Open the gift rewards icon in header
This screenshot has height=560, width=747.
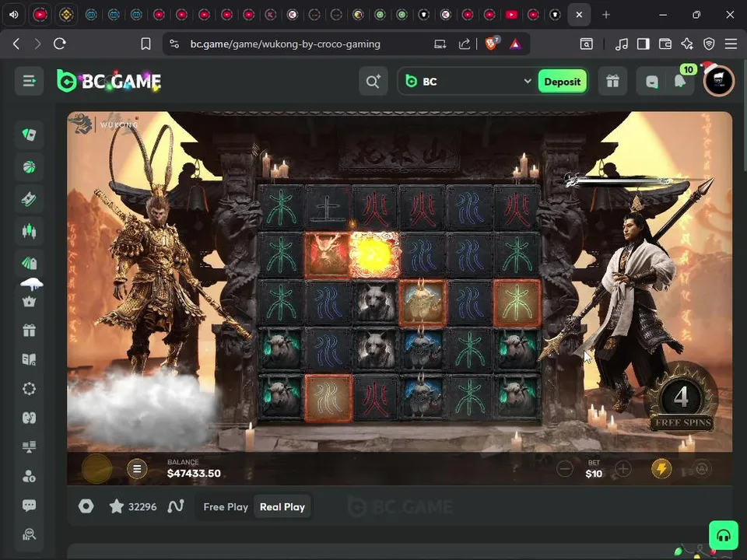click(x=612, y=82)
